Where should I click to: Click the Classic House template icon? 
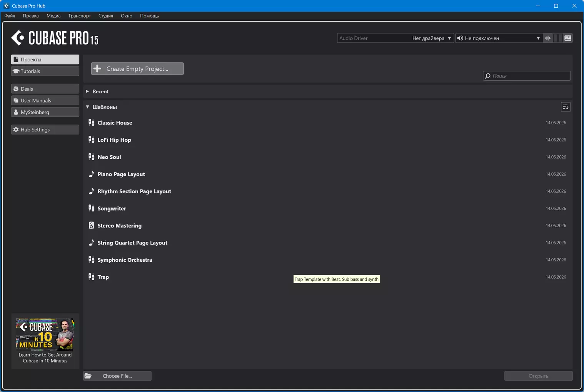91,123
